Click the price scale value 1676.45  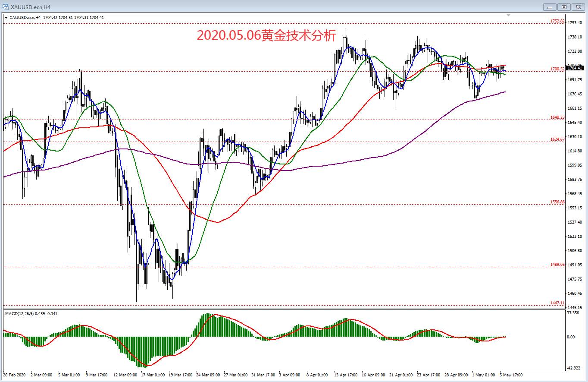[x=575, y=94]
